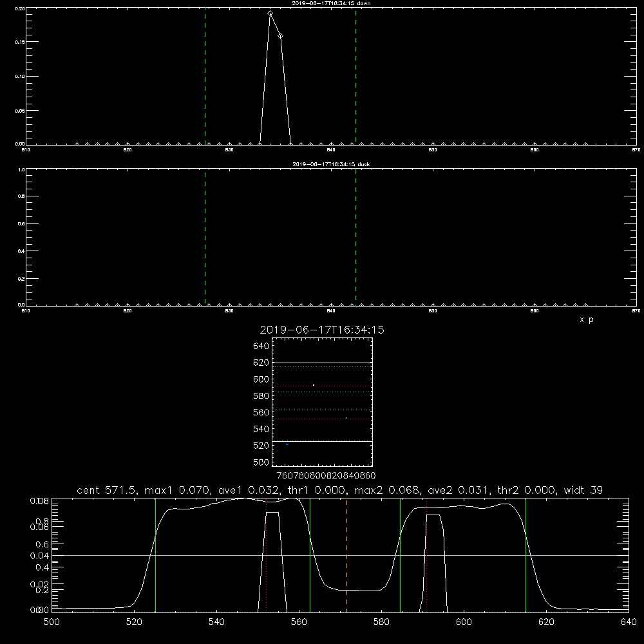Click the "max2 0.068" value in the bottom title

tap(387, 490)
